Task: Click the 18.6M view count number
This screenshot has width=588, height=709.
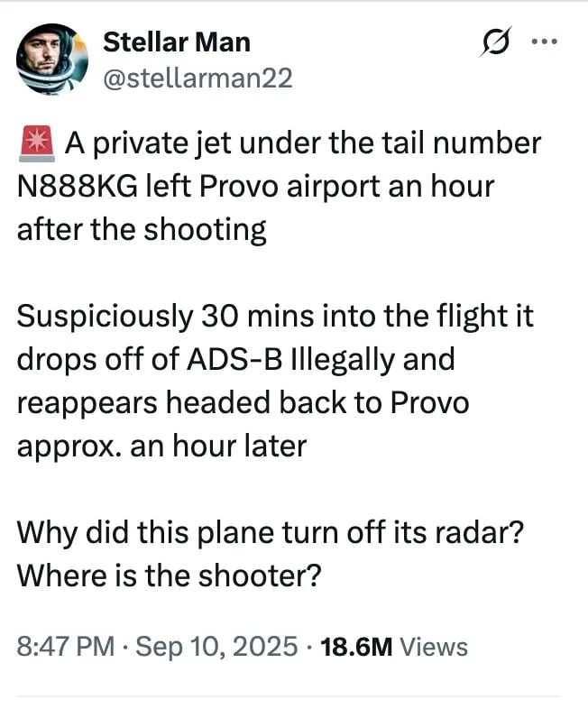Action: click(355, 647)
